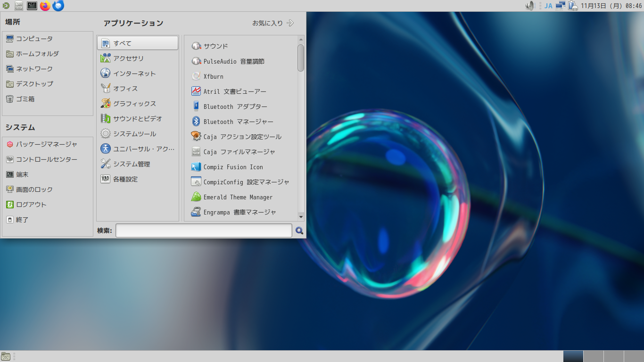Click the 検索 search input field
Viewport: 644px width, 362px height.
[204, 230]
